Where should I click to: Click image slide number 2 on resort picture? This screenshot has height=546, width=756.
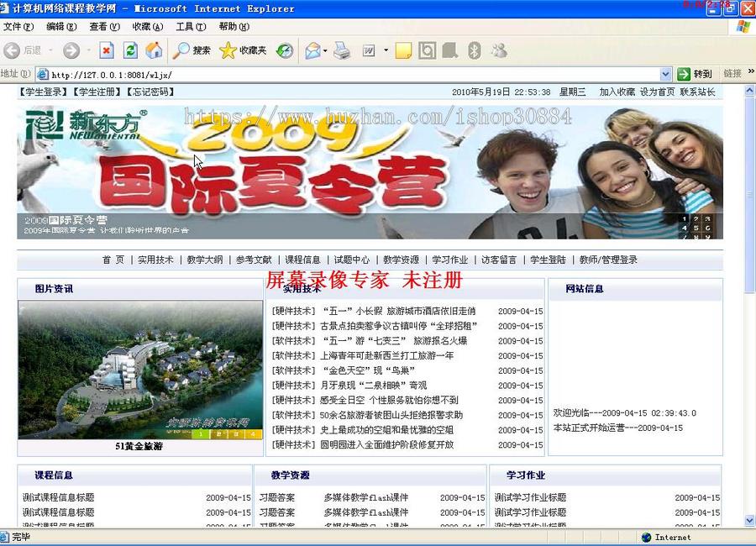pos(218,434)
